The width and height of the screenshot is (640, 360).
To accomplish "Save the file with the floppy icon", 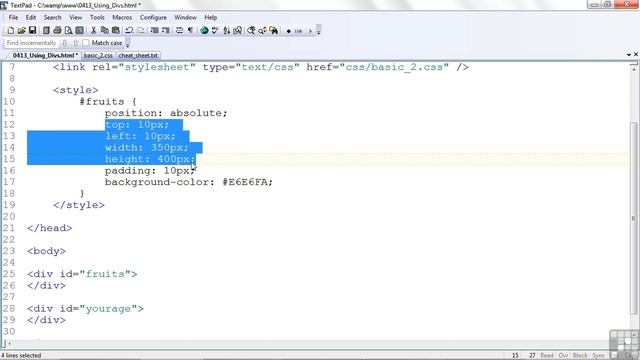I will [x=32, y=31].
